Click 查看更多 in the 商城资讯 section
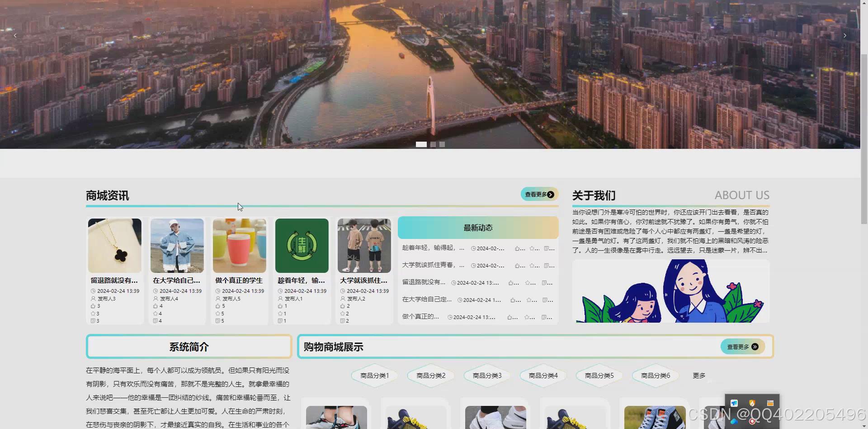The image size is (868, 429). click(x=539, y=194)
